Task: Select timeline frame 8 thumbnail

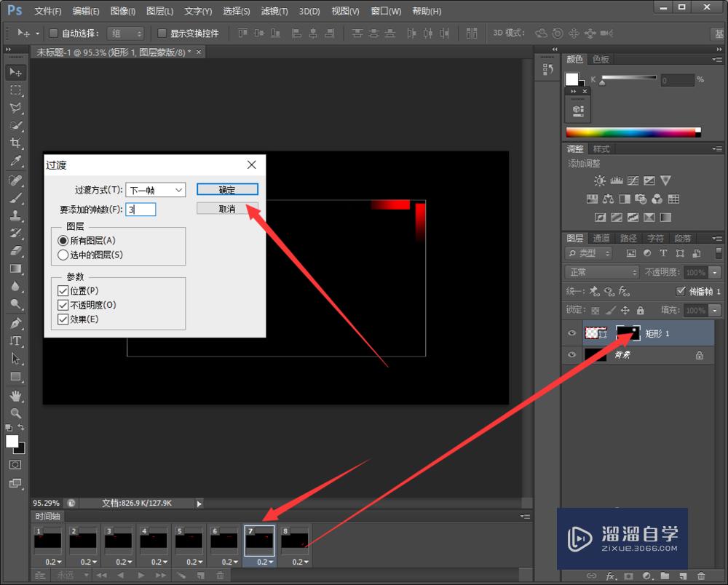Action: pos(294,541)
